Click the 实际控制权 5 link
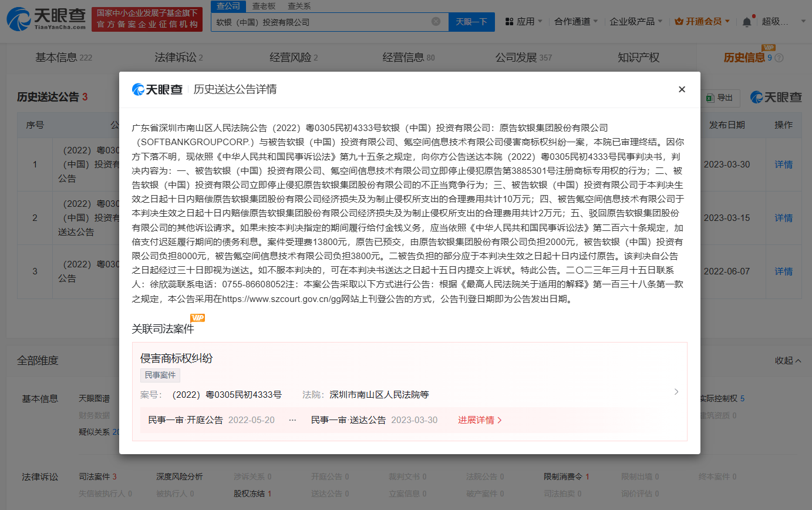 point(722,398)
